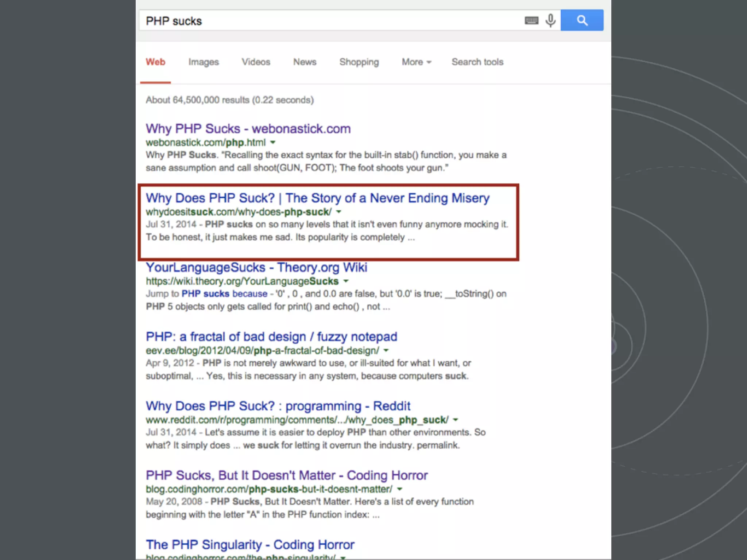
Task: Open the News tab
Action: coord(305,62)
